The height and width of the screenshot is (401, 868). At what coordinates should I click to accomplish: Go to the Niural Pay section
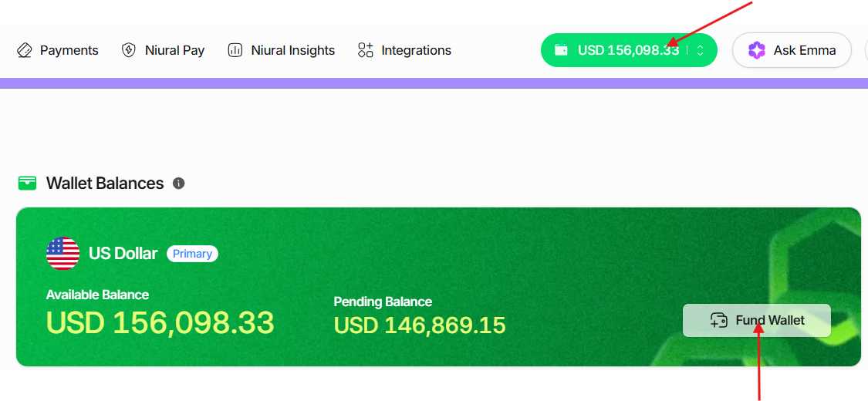174,50
